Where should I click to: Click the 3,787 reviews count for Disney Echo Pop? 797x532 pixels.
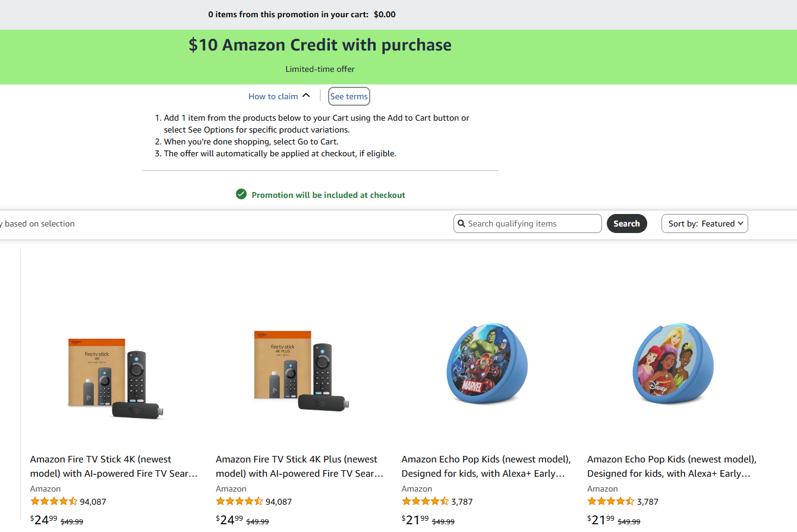click(x=648, y=502)
